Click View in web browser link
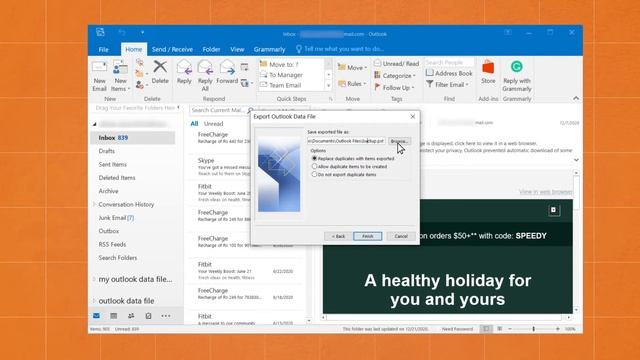The image size is (640, 360). pyautogui.click(x=546, y=191)
